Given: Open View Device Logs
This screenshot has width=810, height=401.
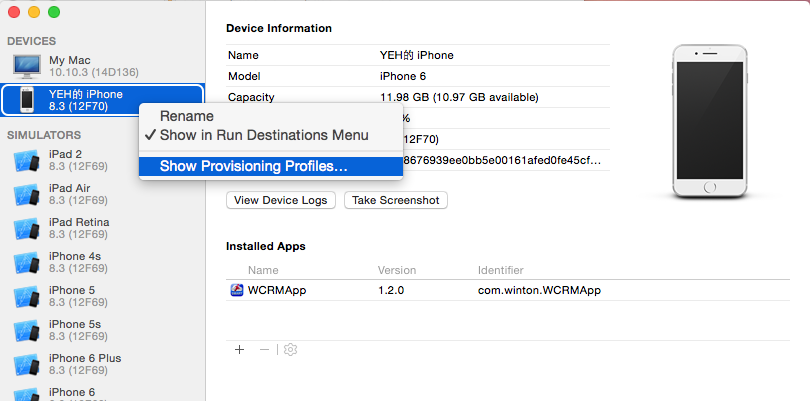Looking at the screenshot, I should (x=281, y=200).
